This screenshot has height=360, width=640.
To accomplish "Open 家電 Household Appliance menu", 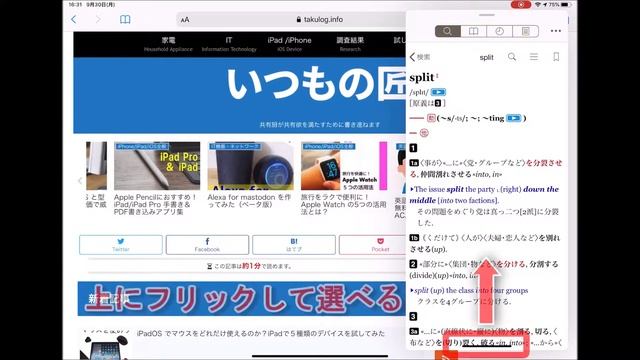I will point(168,44).
